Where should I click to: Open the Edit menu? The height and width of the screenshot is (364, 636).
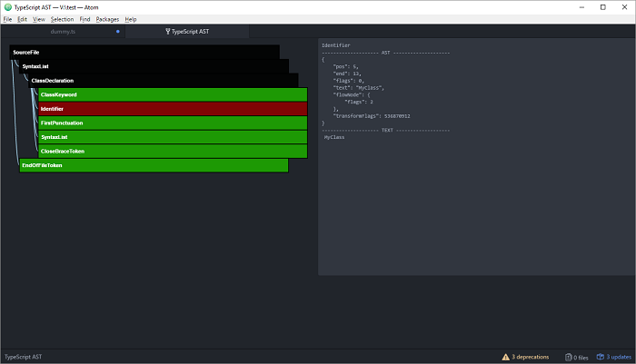(22, 19)
